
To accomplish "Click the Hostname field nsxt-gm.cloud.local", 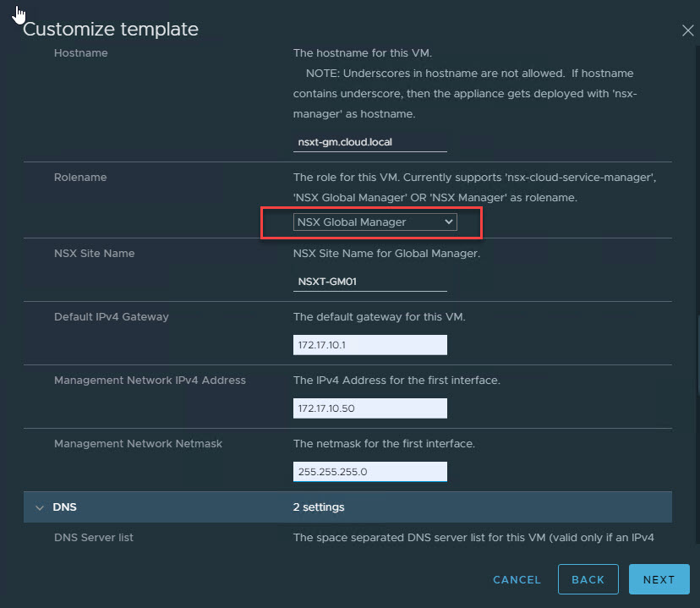I will [x=370, y=142].
